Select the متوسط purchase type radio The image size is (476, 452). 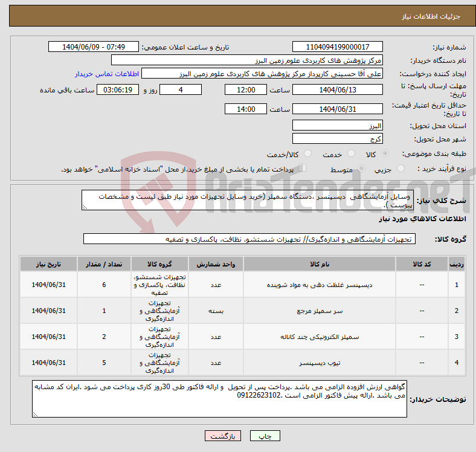pos(361,168)
